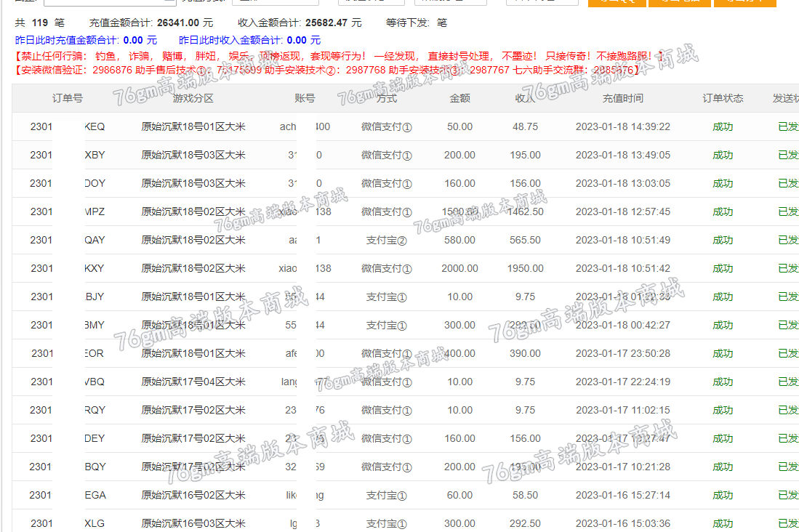
Task: Click 原始沉默17号04区大米 zone cell
Action: pos(193,382)
